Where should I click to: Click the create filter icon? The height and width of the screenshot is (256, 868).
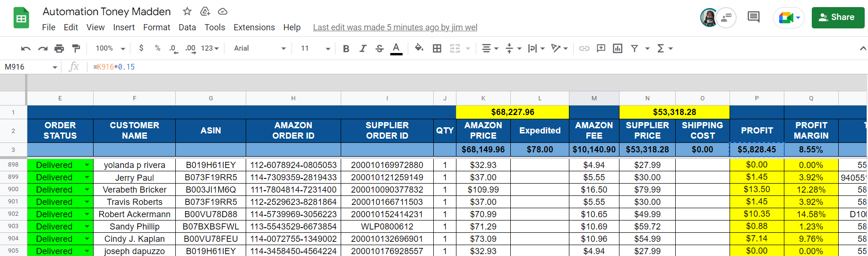pos(635,48)
